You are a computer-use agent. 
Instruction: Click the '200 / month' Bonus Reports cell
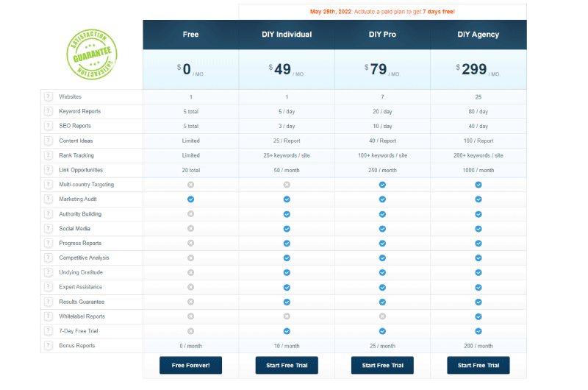point(478,346)
